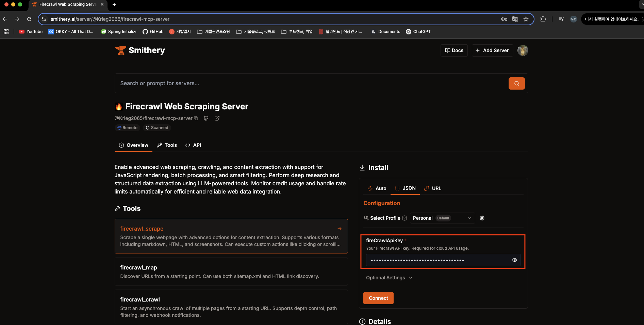
Task: Open the Chrome profile avatar
Action: (574, 19)
